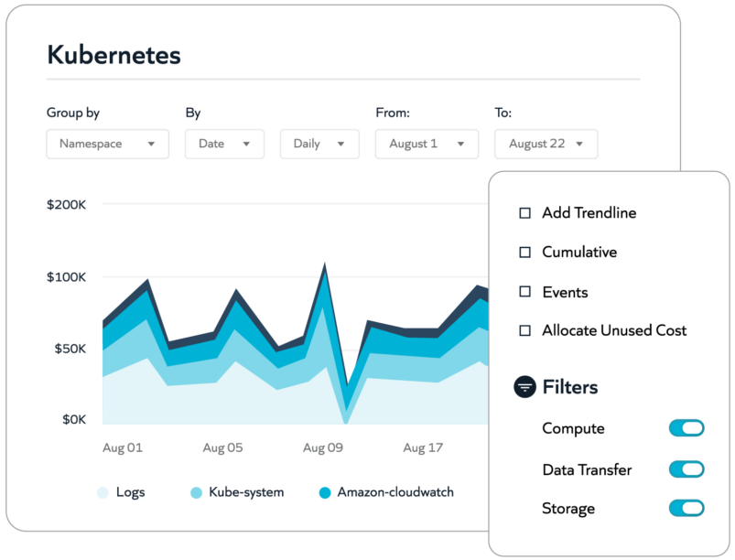Check the Cumulative option
The height and width of the screenshot is (560, 735).
tap(524, 253)
